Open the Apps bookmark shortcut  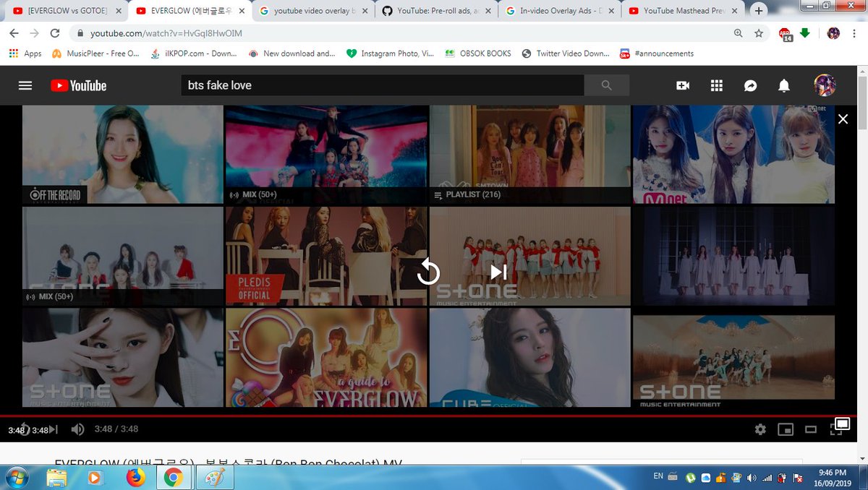pos(25,53)
